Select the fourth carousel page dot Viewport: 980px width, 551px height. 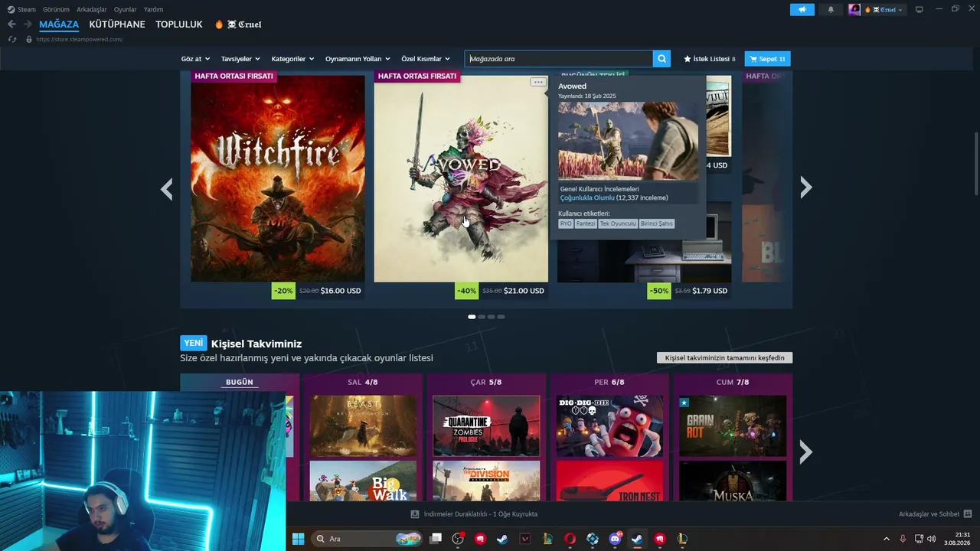click(501, 316)
